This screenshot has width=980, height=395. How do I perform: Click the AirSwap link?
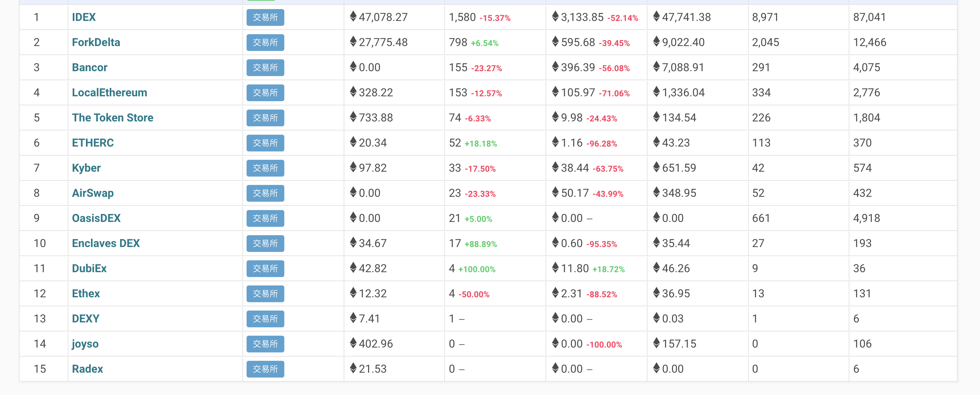point(93,193)
